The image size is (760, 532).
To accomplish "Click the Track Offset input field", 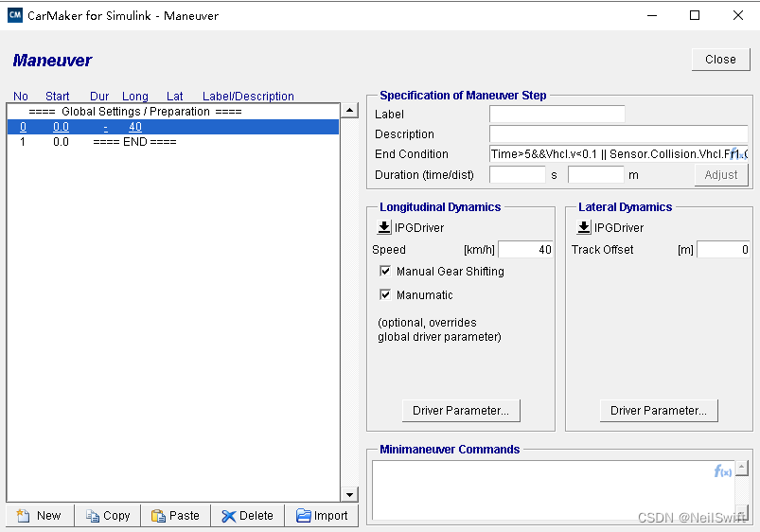I will tap(723, 250).
